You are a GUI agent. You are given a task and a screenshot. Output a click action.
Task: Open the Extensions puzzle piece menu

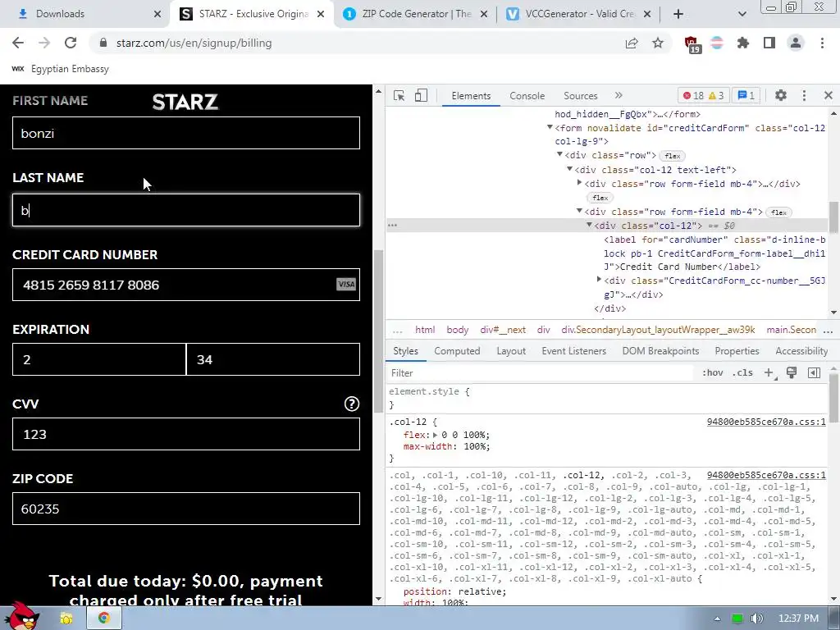click(743, 43)
